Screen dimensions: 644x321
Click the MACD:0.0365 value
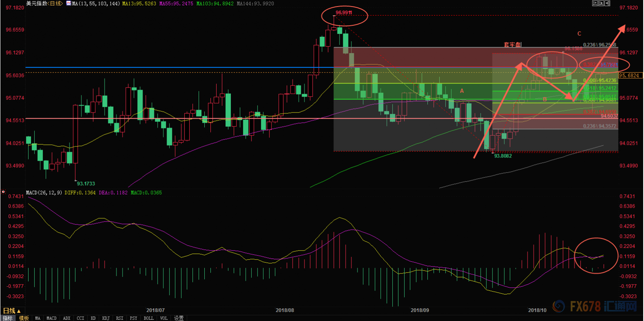pyautogui.click(x=146, y=193)
